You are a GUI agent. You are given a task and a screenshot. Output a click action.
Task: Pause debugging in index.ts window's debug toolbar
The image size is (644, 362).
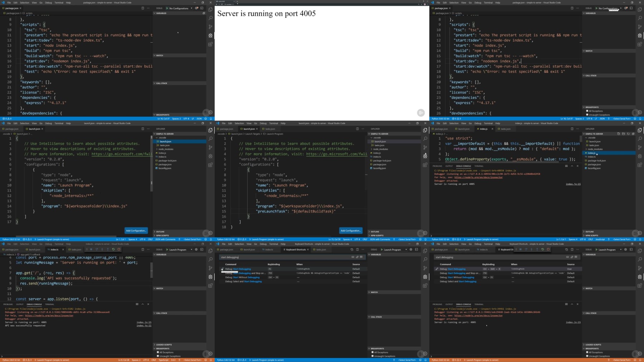tap(91, 249)
